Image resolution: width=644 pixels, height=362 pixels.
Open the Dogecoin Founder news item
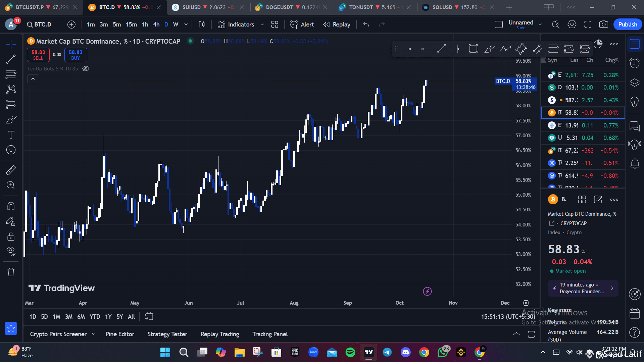click(x=583, y=288)
